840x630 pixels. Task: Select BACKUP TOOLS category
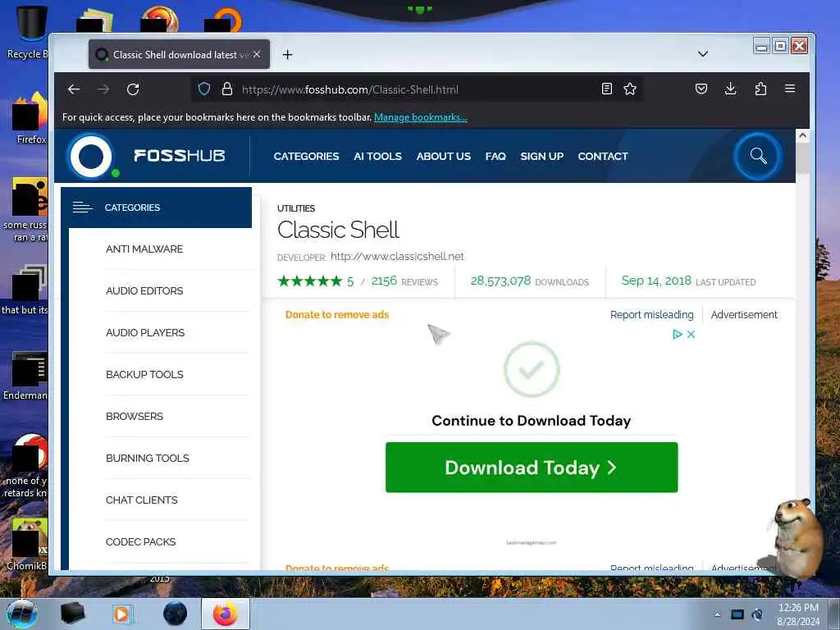[144, 374]
